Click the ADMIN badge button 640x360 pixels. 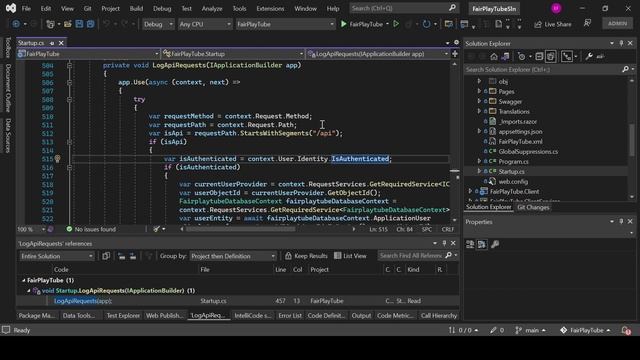pos(617,24)
